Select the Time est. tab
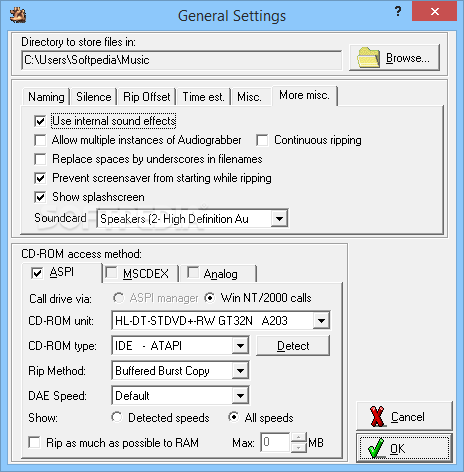This screenshot has height=472, width=464. [x=203, y=97]
